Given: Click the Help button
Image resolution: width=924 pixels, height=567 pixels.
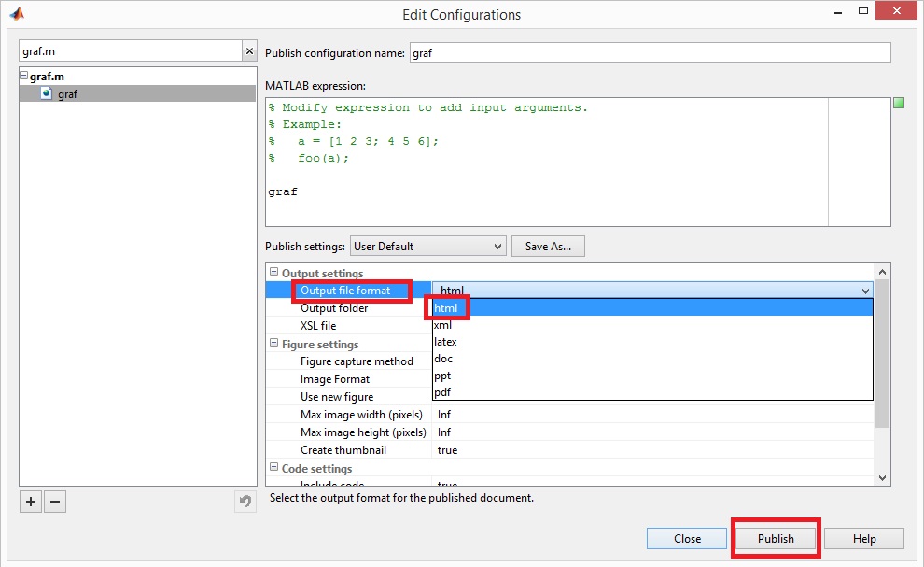Looking at the screenshot, I should tap(864, 539).
